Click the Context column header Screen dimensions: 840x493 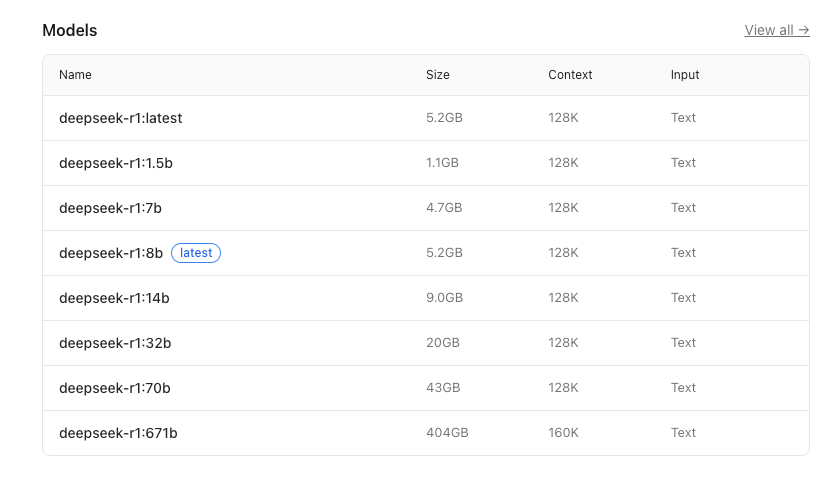coord(570,75)
